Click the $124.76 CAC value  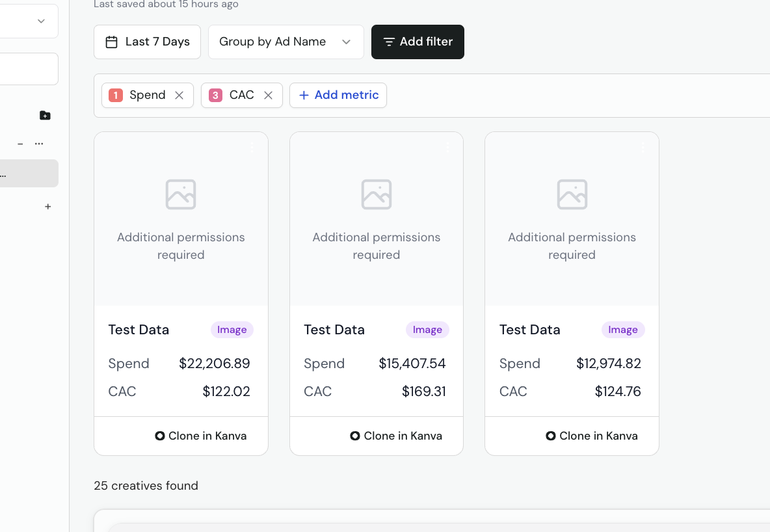coord(618,392)
